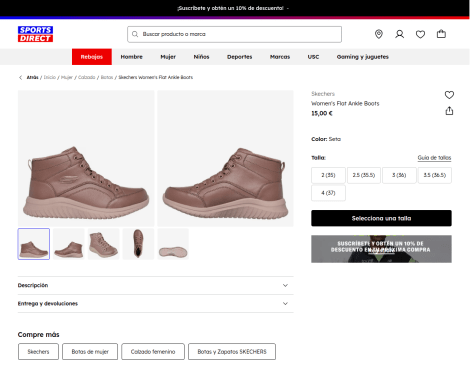Viewport: 475px width, 380px height.
Task: Open the Sports Direct logo homepage
Action: click(x=35, y=34)
